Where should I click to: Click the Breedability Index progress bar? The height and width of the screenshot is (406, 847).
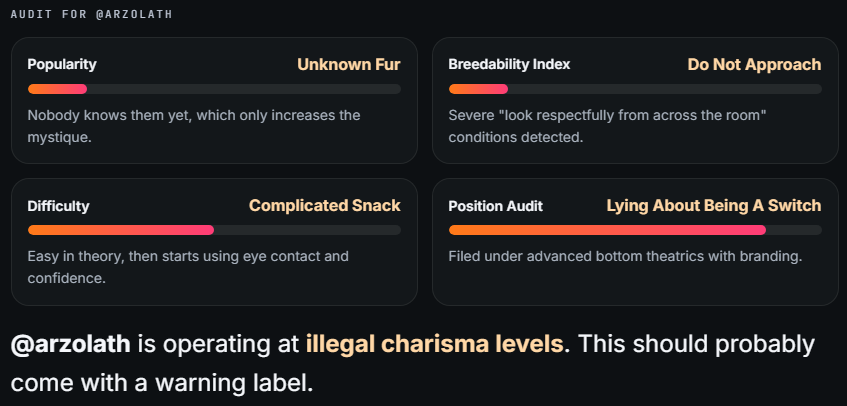point(635,89)
